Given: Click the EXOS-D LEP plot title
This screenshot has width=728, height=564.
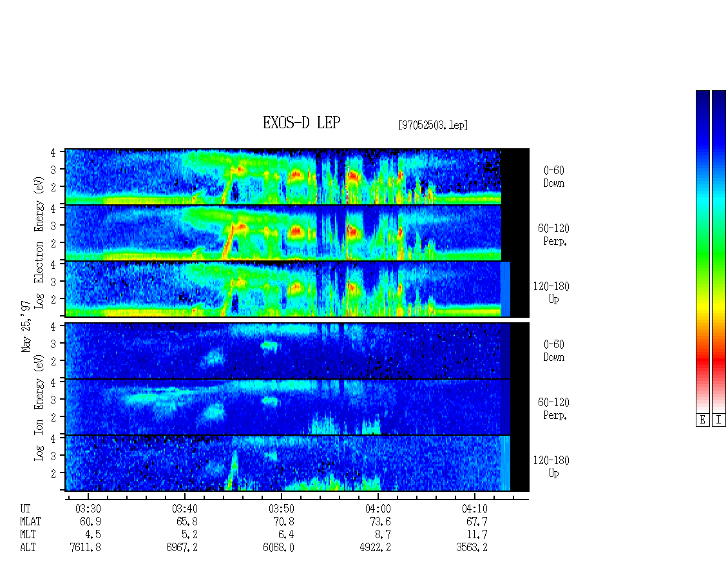Looking at the screenshot, I should (x=302, y=122).
